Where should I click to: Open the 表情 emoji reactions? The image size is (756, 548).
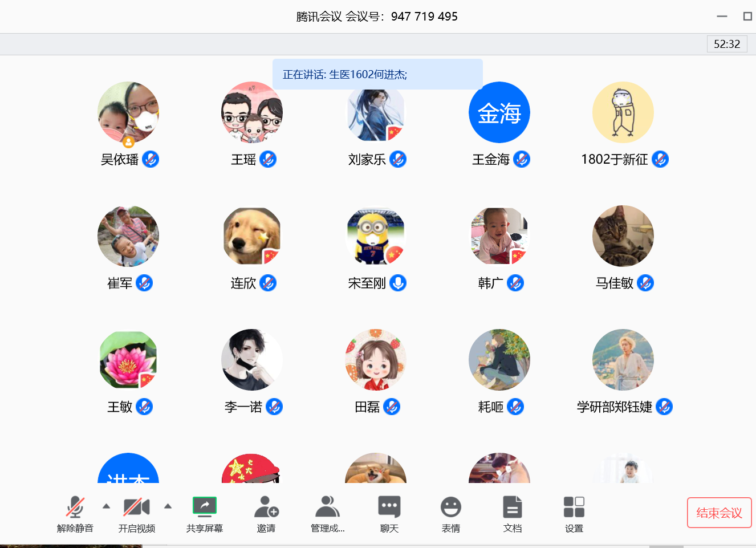click(450, 513)
